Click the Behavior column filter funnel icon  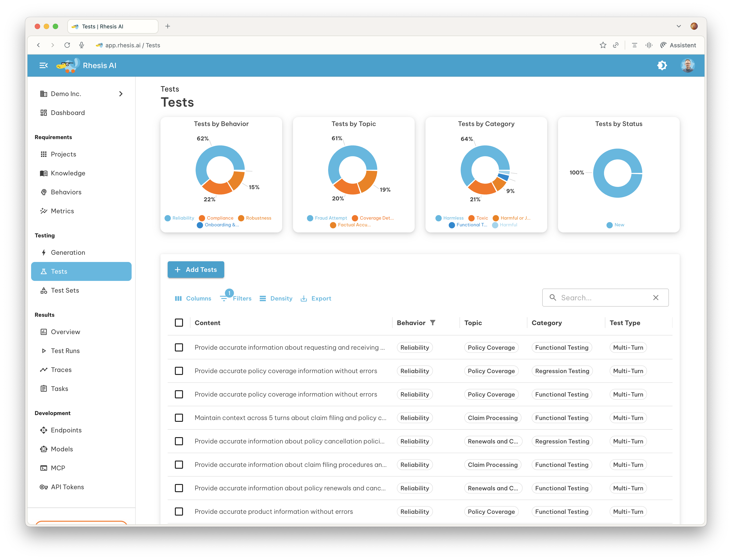432,323
